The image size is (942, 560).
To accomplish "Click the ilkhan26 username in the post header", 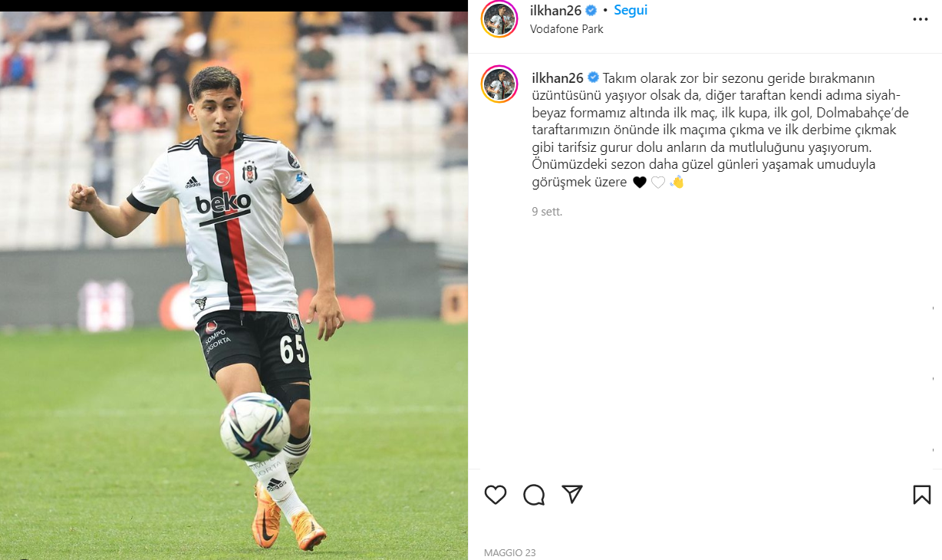I will (x=555, y=10).
